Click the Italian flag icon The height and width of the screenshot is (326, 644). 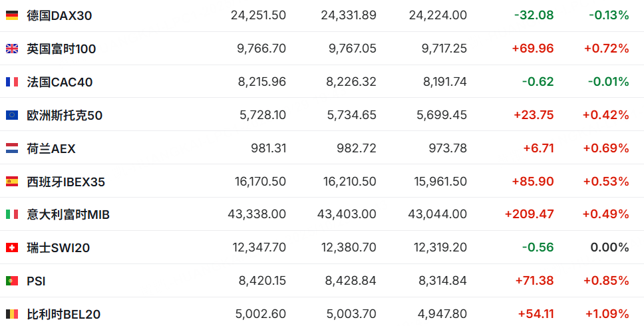point(12,214)
